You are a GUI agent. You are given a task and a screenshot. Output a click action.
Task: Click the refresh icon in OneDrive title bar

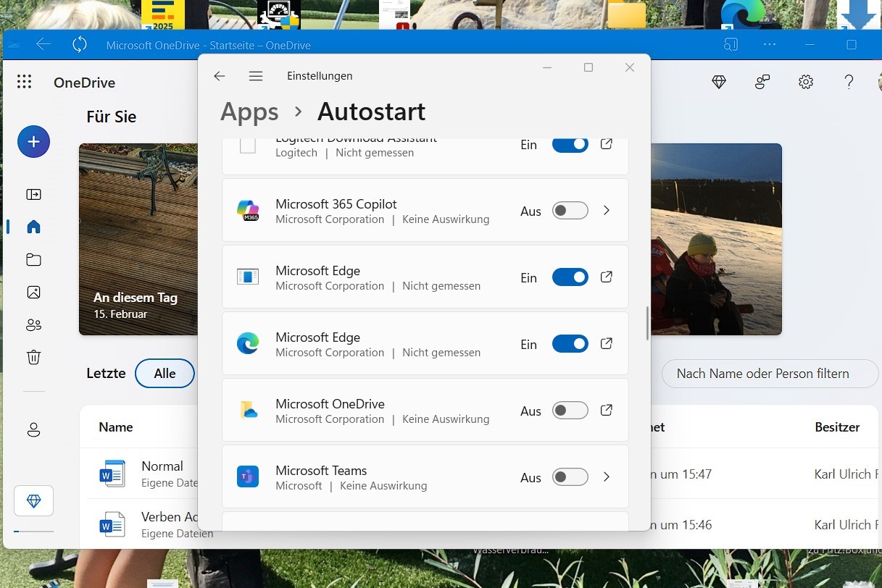pos(80,45)
